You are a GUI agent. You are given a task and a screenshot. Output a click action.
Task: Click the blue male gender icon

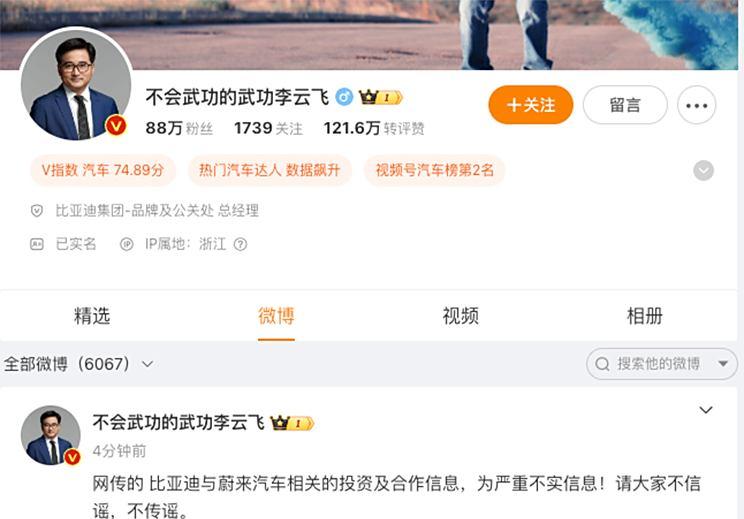pyautogui.click(x=344, y=97)
